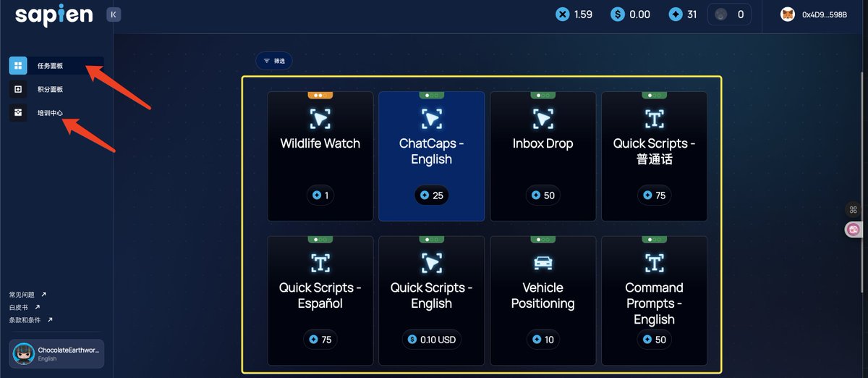Click the ChatCaps - English cursor icon
The height and width of the screenshot is (378, 868).
432,118
